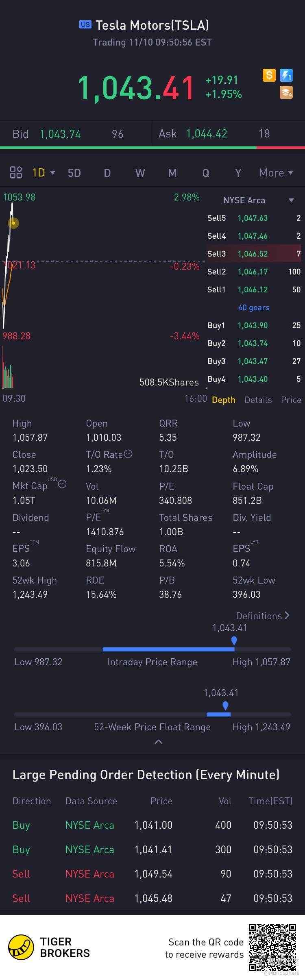Tap the stacked layers badge icon

[286, 93]
